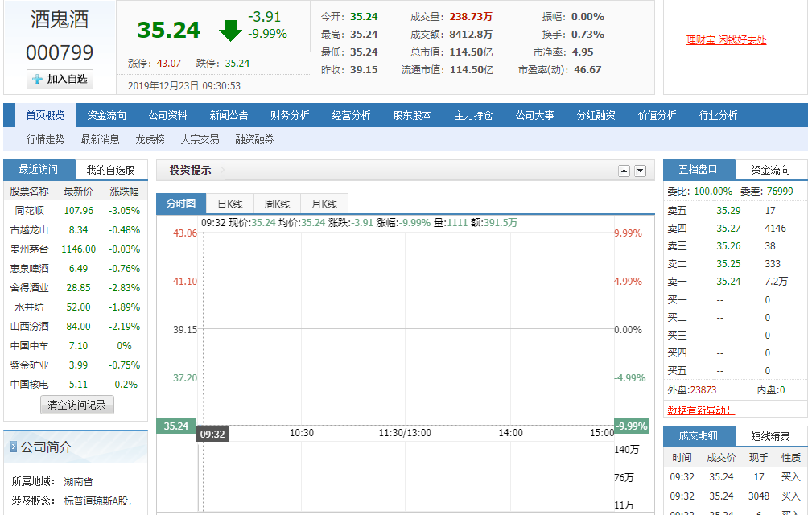
Task: Switch to 短线精灵 tab
Action: (771, 436)
